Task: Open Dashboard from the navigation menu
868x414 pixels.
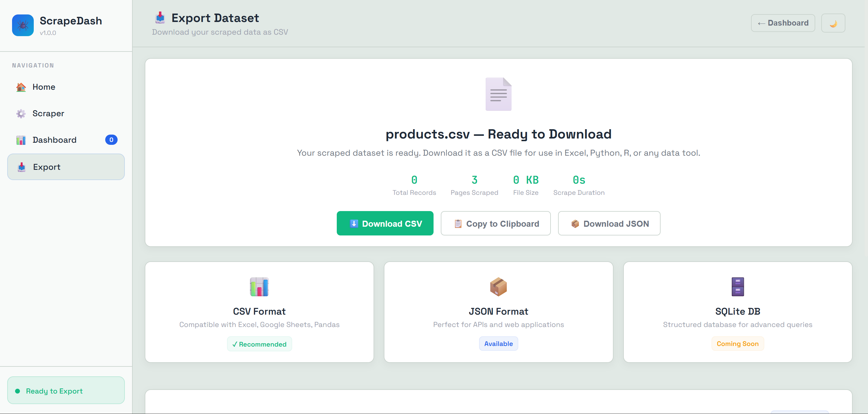Action: click(54, 140)
